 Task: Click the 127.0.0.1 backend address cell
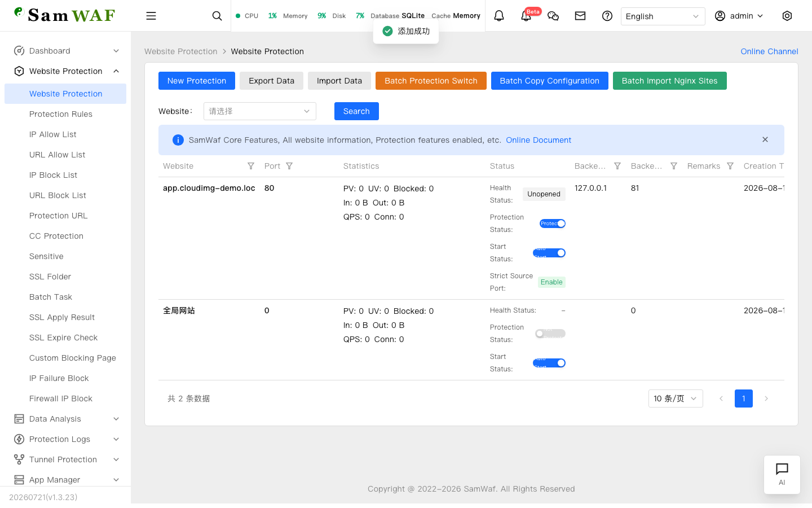591,188
